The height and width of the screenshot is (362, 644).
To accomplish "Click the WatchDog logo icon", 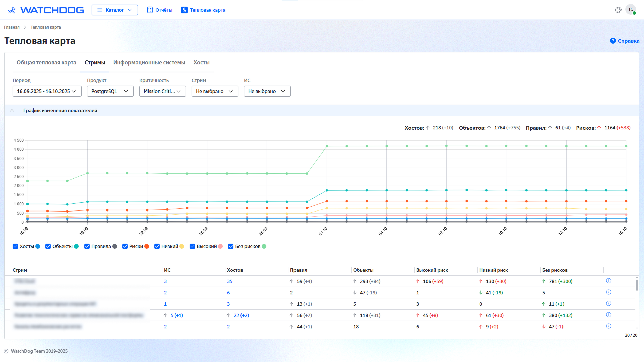I will tap(12, 10).
